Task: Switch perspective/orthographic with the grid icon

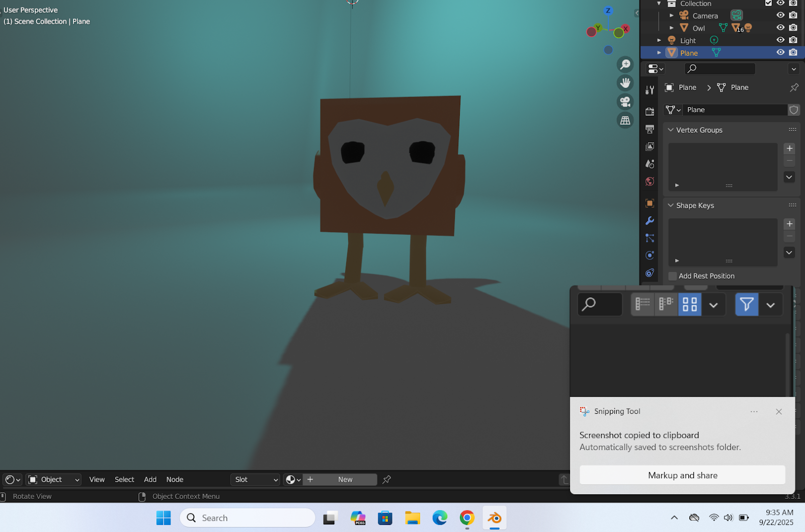Action: coord(625,120)
